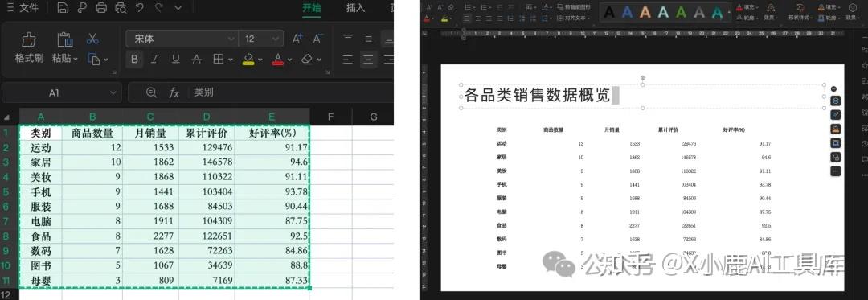The height and width of the screenshot is (300, 868).
Task: Center cell text horizontally
Action: 368,60
